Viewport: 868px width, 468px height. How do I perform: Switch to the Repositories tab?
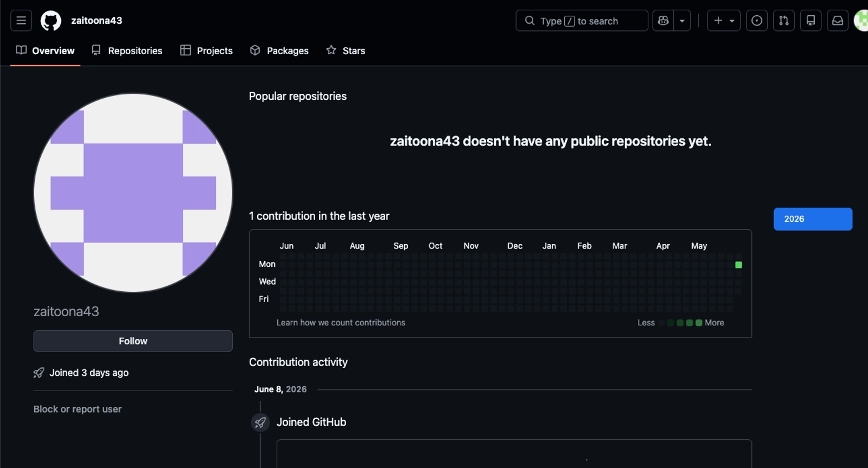click(x=127, y=50)
